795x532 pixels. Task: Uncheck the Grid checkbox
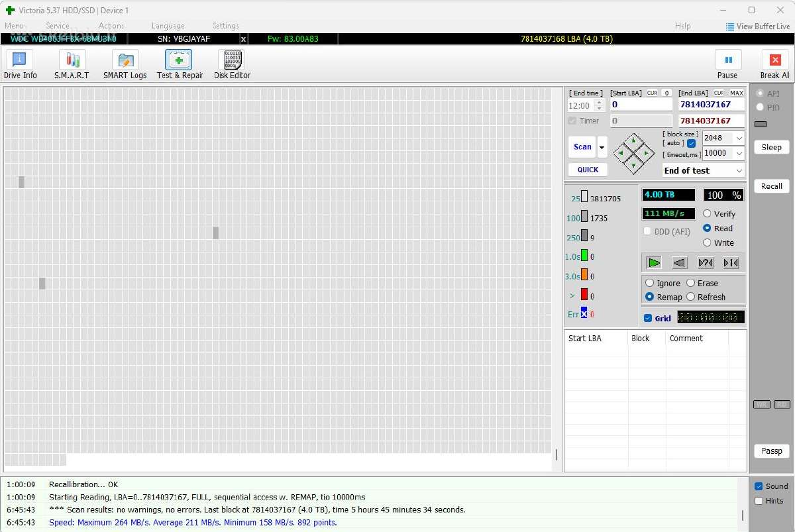click(x=648, y=318)
